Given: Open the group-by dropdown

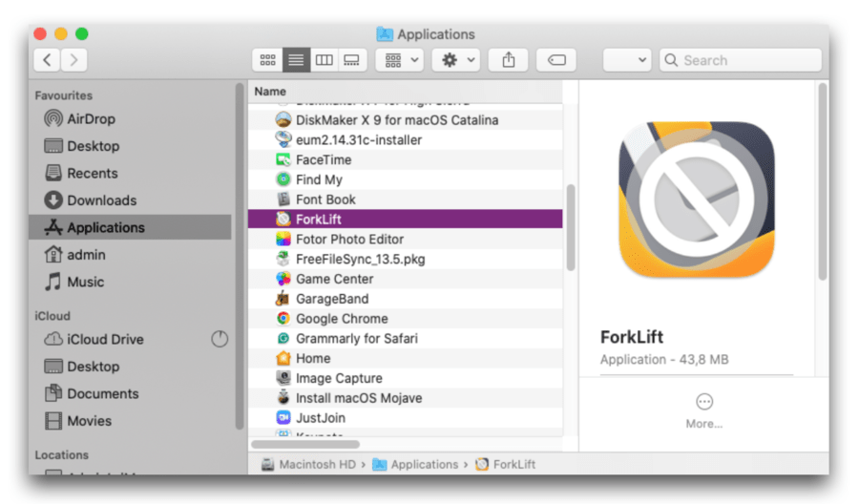Looking at the screenshot, I should point(400,60).
